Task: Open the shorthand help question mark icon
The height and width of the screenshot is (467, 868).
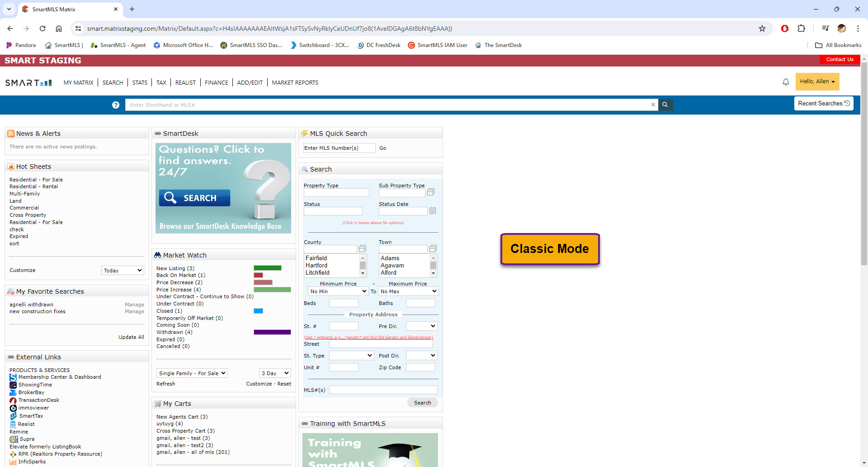Action: [116, 105]
